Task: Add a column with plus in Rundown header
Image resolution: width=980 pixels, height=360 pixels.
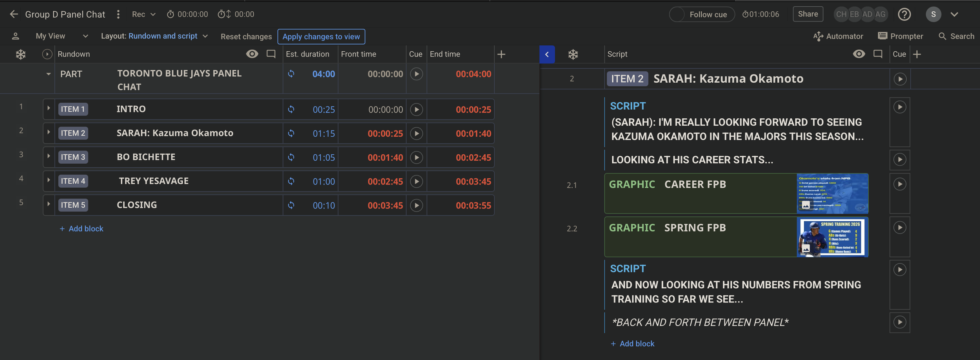Action: pos(501,54)
